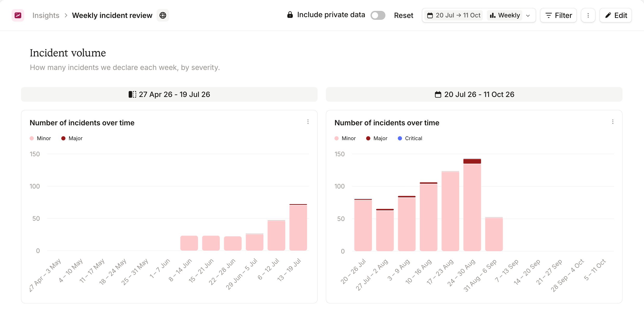Open the Weekly interval selector
Image resolution: width=644 pixels, height=312 pixels.
[505, 15]
